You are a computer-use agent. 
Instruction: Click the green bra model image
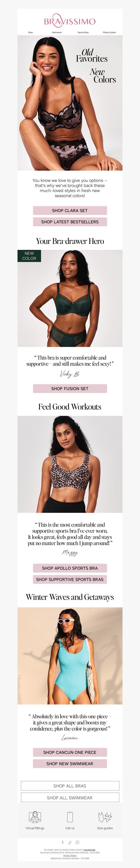70,298
